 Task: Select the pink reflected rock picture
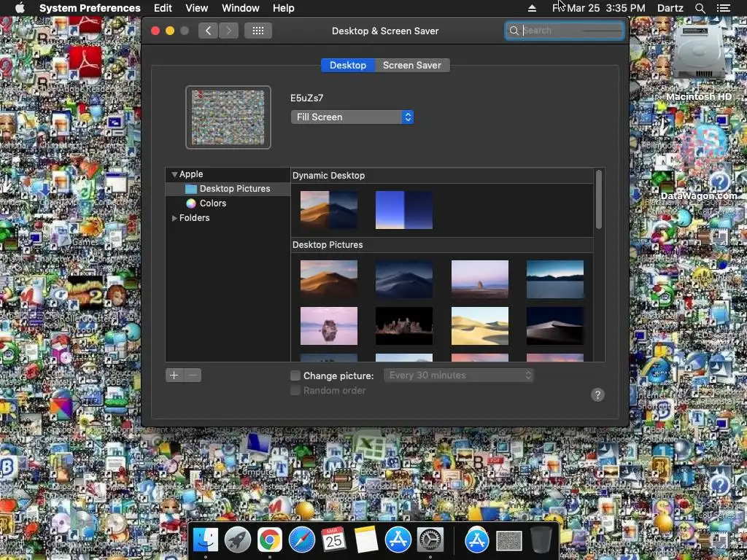(329, 326)
